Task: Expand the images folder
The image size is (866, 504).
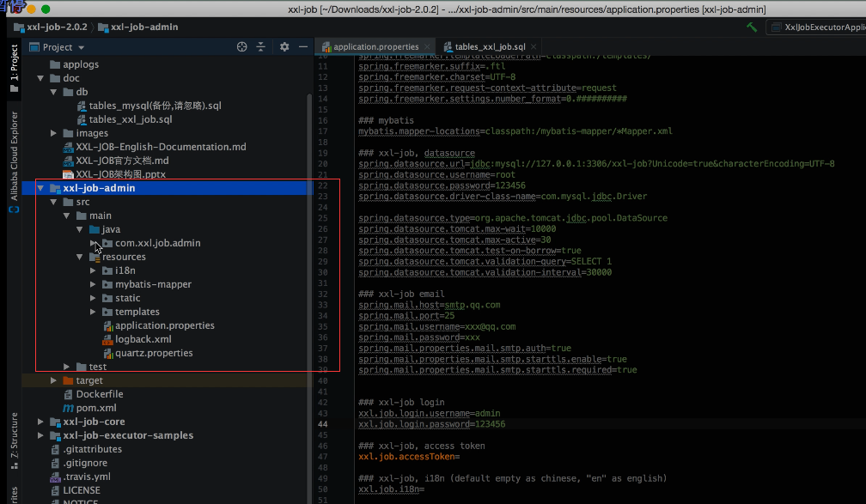Action: pos(53,133)
